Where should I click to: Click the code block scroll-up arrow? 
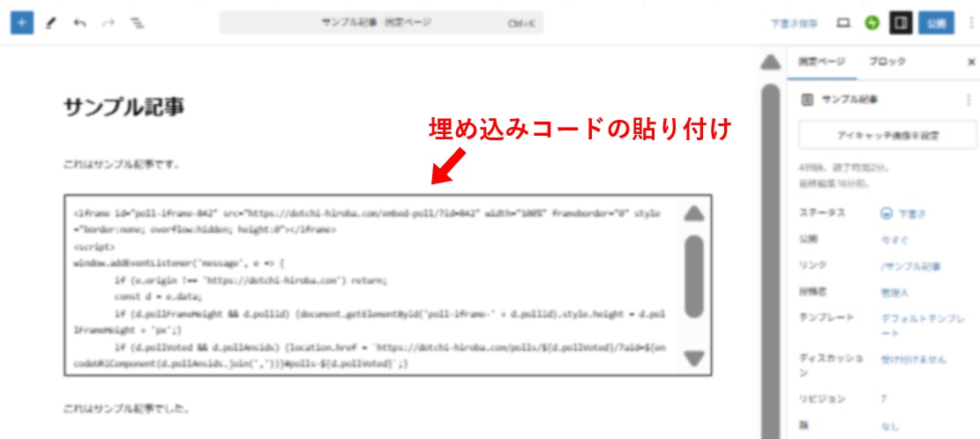tap(693, 214)
